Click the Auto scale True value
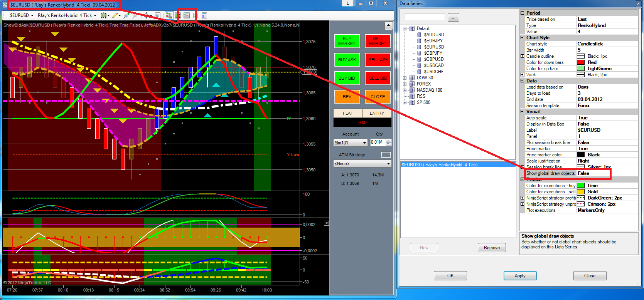 [x=607, y=118]
